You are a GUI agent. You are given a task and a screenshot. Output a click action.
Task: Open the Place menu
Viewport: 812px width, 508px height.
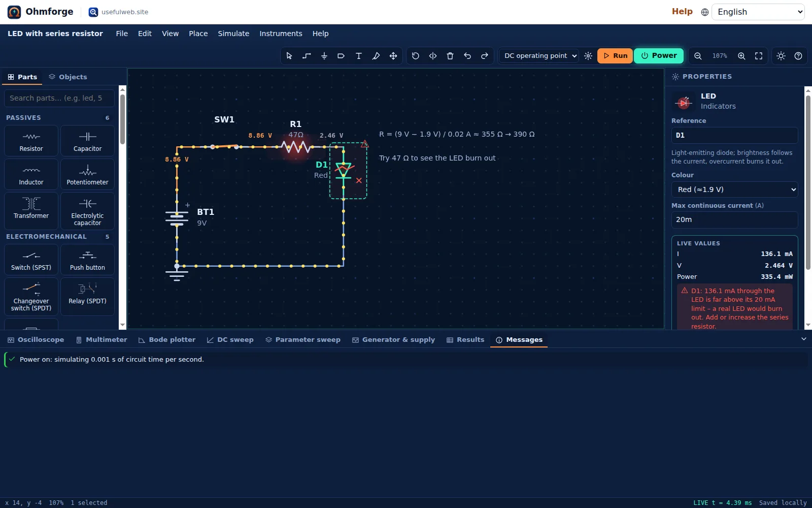click(198, 34)
